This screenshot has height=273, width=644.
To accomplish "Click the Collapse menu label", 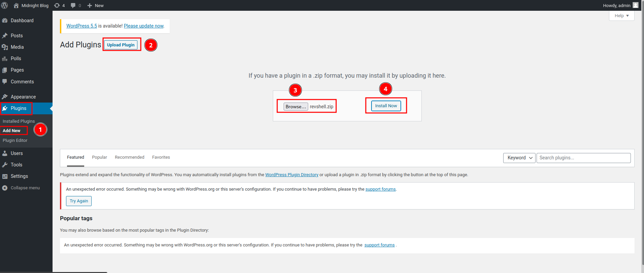I will coord(25,188).
